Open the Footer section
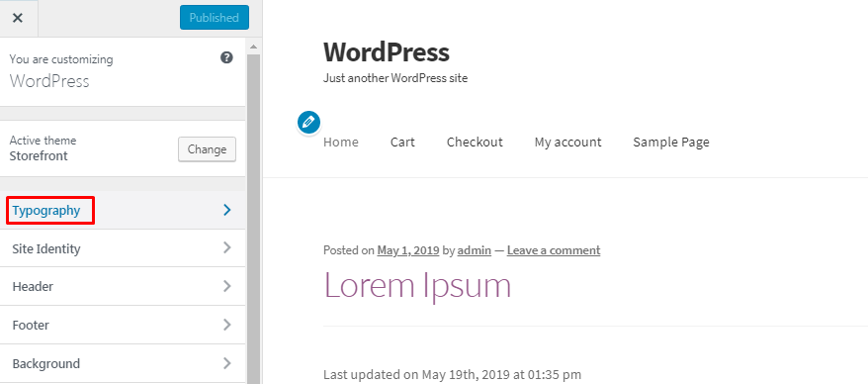Screen dimensions: 868x384 click(x=123, y=325)
